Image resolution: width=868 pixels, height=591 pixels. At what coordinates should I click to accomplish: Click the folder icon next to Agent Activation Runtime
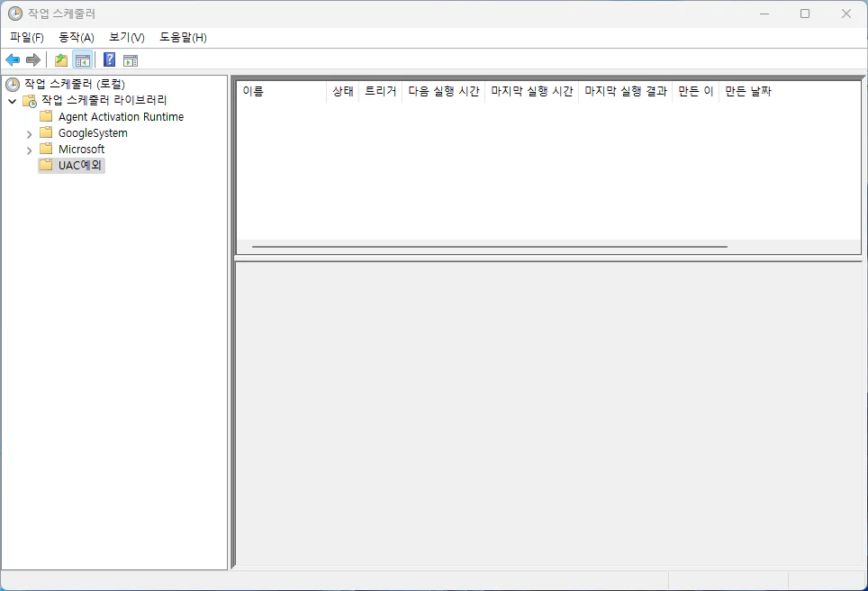pyautogui.click(x=46, y=116)
